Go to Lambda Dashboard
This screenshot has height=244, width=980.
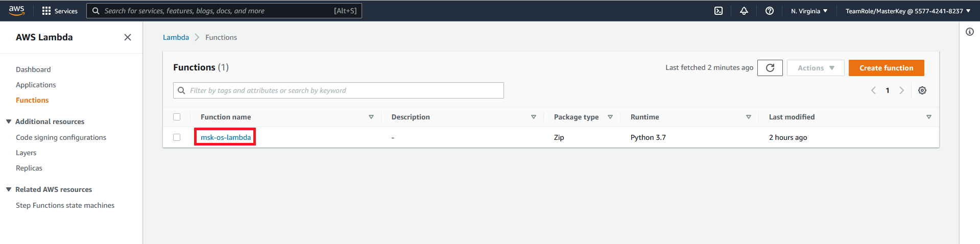(33, 69)
